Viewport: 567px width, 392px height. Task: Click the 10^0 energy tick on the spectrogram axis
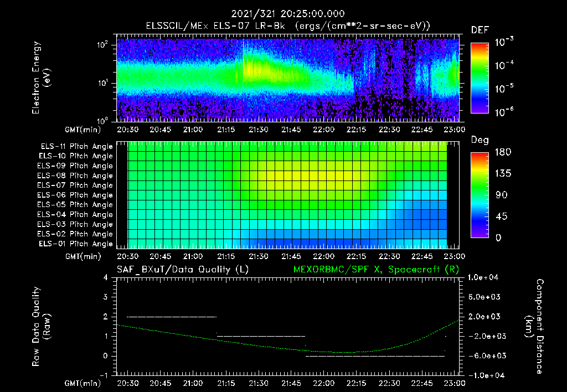click(102, 121)
